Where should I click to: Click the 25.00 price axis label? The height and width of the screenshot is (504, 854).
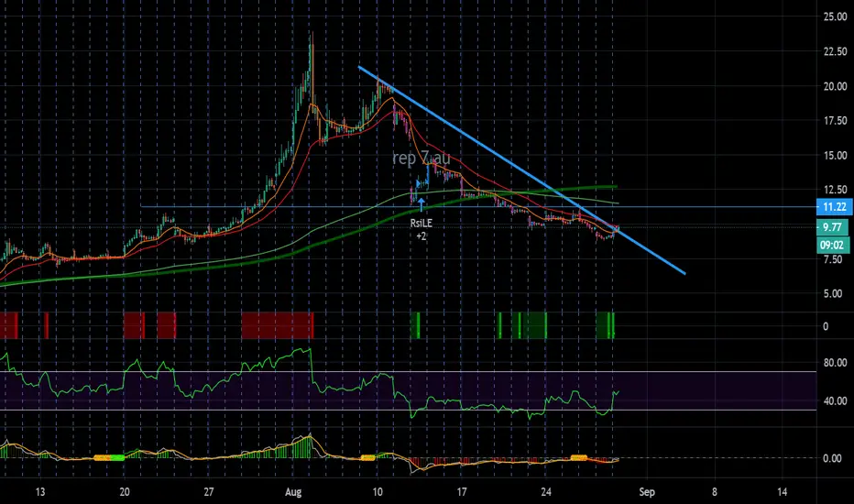pyautogui.click(x=835, y=16)
